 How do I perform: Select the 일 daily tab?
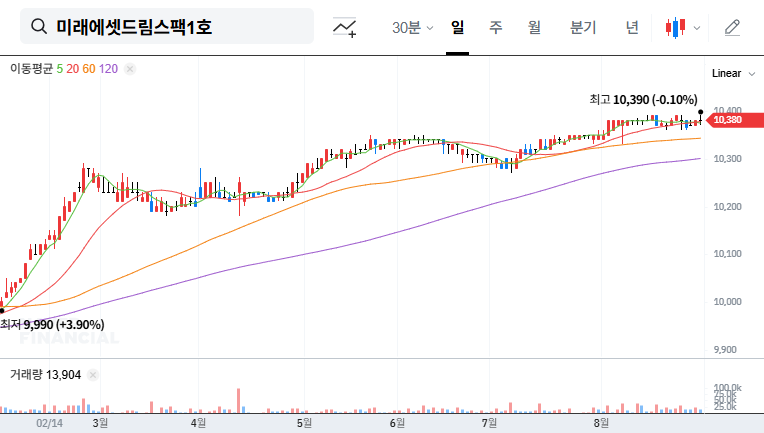click(458, 27)
